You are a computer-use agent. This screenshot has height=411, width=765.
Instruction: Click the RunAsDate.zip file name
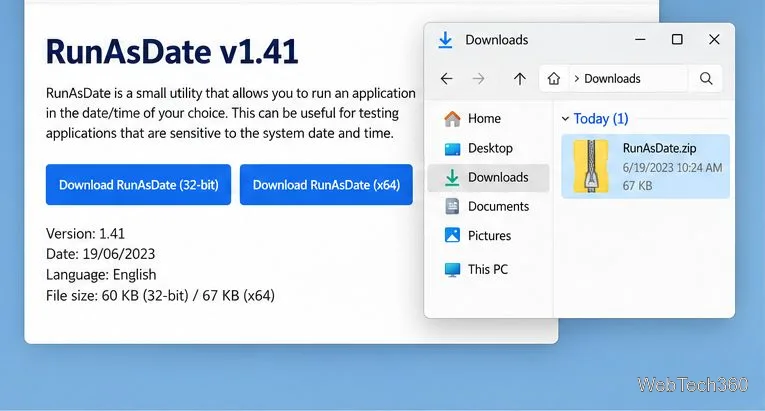coord(659,148)
